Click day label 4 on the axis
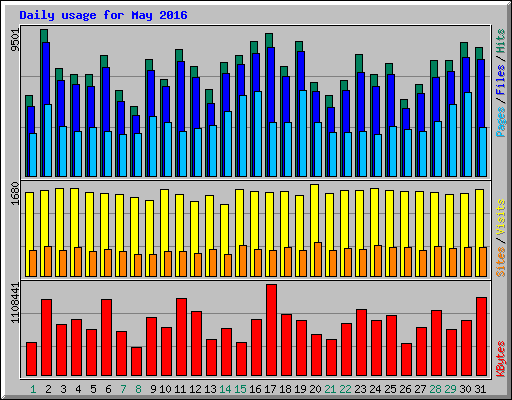The width and height of the screenshot is (512, 400). tap(78, 389)
